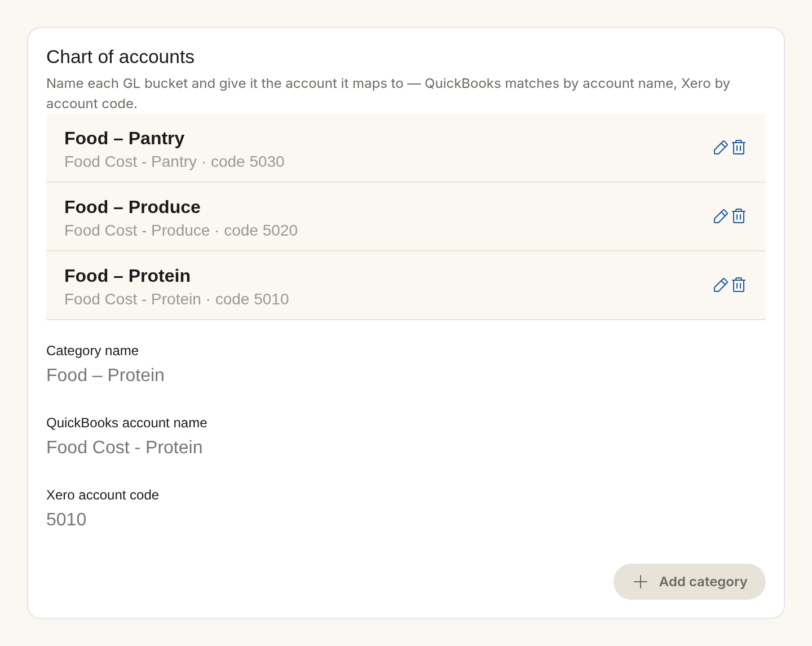Viewport: 812px width, 646px height.
Task: Edit the Food – Produce category
Action: pyautogui.click(x=721, y=216)
